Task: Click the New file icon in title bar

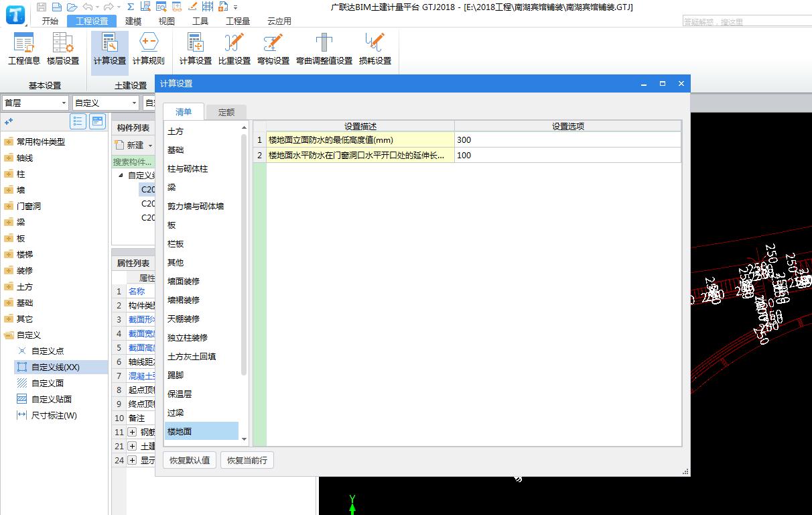Action: point(56,7)
